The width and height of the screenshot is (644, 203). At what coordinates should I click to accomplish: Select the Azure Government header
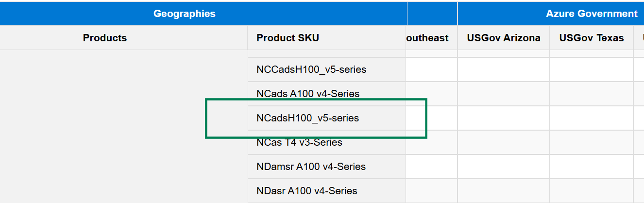tap(592, 14)
